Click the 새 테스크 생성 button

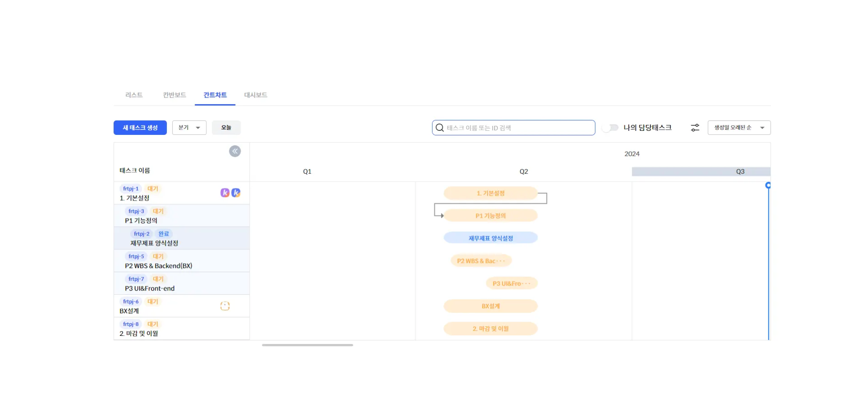[x=140, y=127]
